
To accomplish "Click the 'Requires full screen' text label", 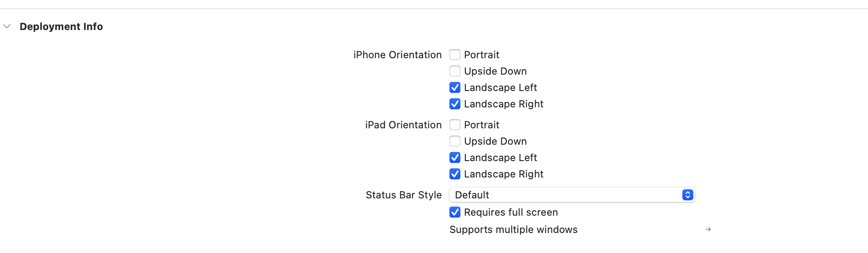I will coord(510,212).
